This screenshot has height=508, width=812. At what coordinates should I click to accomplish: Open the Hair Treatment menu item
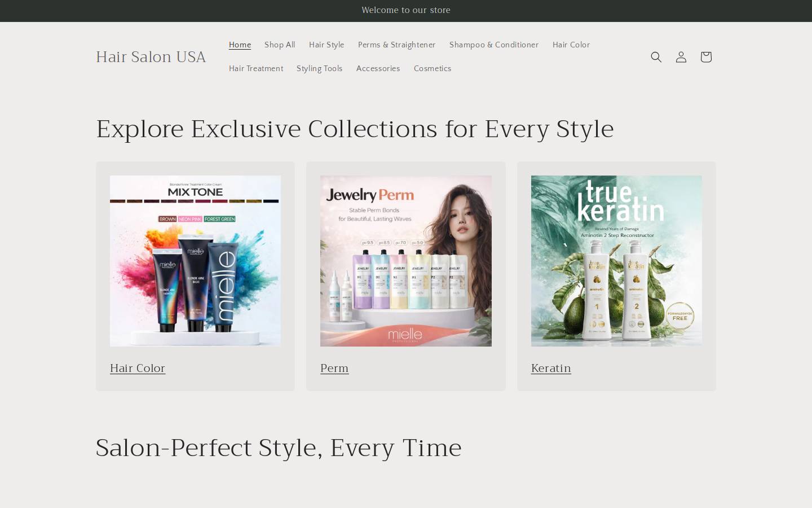tap(256, 69)
